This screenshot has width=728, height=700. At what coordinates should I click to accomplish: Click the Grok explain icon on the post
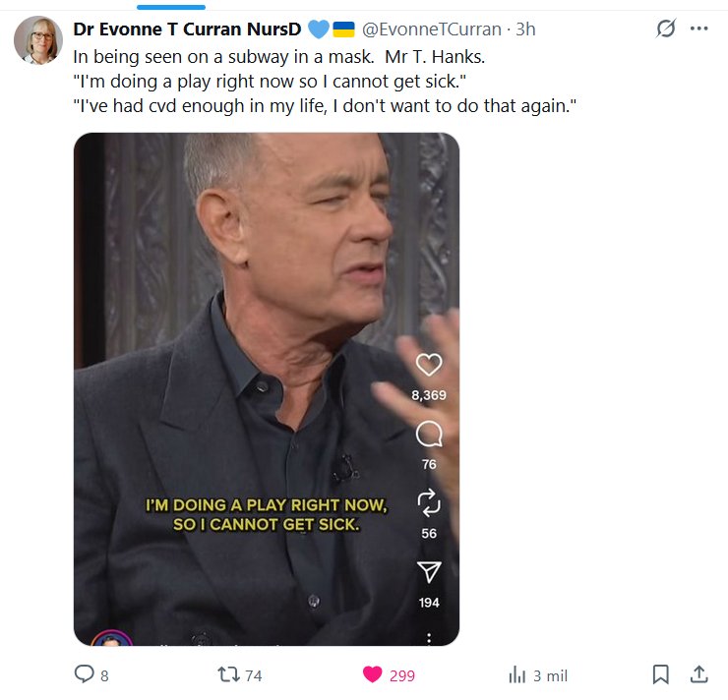coord(666,29)
